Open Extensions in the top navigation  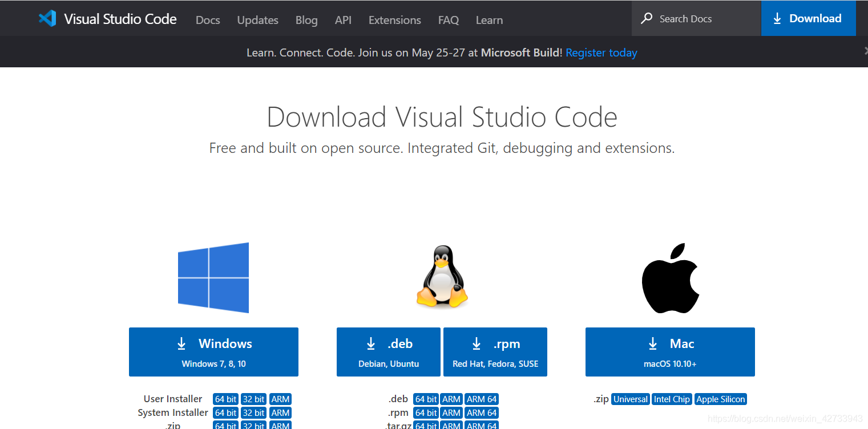coord(395,20)
